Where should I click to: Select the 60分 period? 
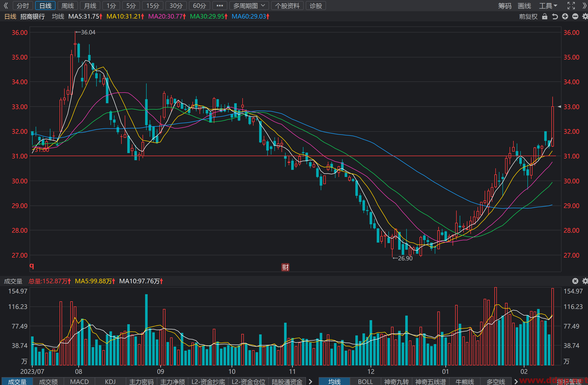pyautogui.click(x=199, y=6)
